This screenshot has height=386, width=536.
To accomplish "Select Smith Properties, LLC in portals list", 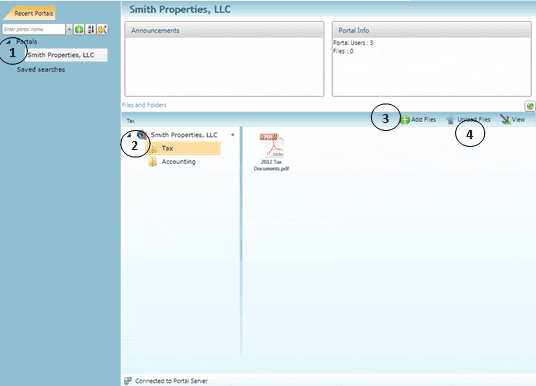I will [x=61, y=55].
